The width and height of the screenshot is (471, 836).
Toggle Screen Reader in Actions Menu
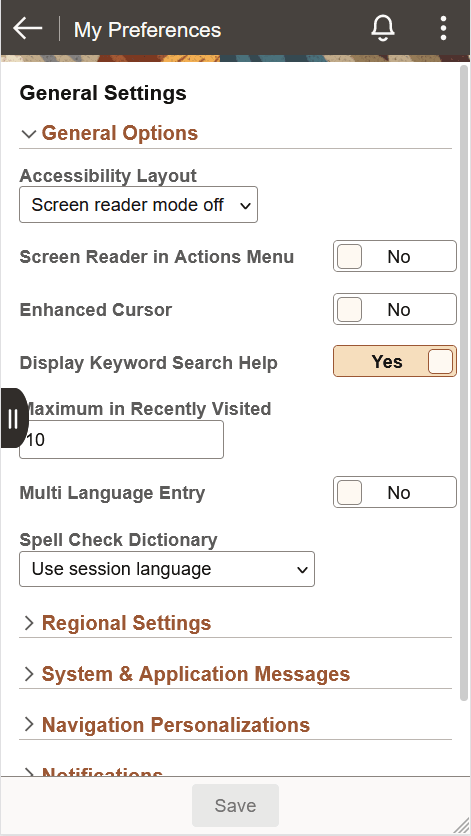click(x=395, y=256)
